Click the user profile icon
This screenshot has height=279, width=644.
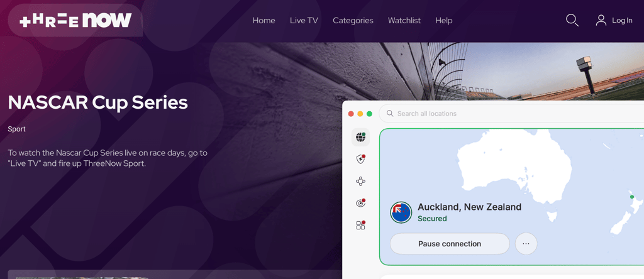click(601, 20)
